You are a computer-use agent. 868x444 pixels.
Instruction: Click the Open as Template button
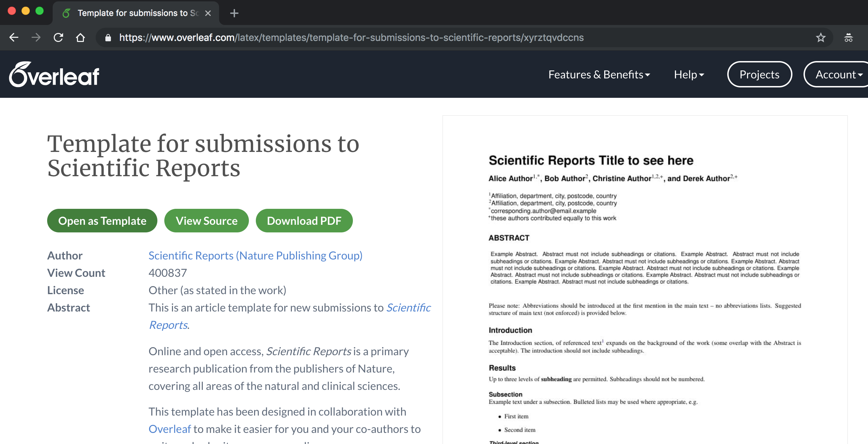(102, 220)
